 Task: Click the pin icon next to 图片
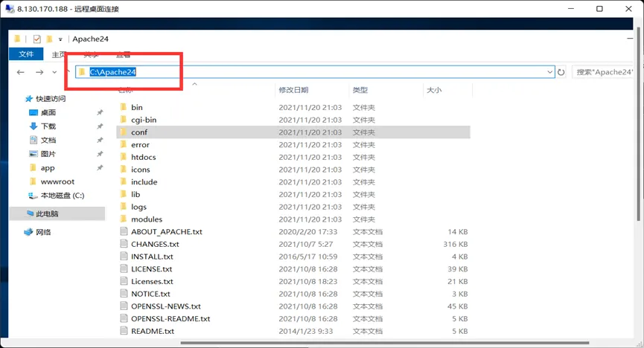[x=100, y=154]
